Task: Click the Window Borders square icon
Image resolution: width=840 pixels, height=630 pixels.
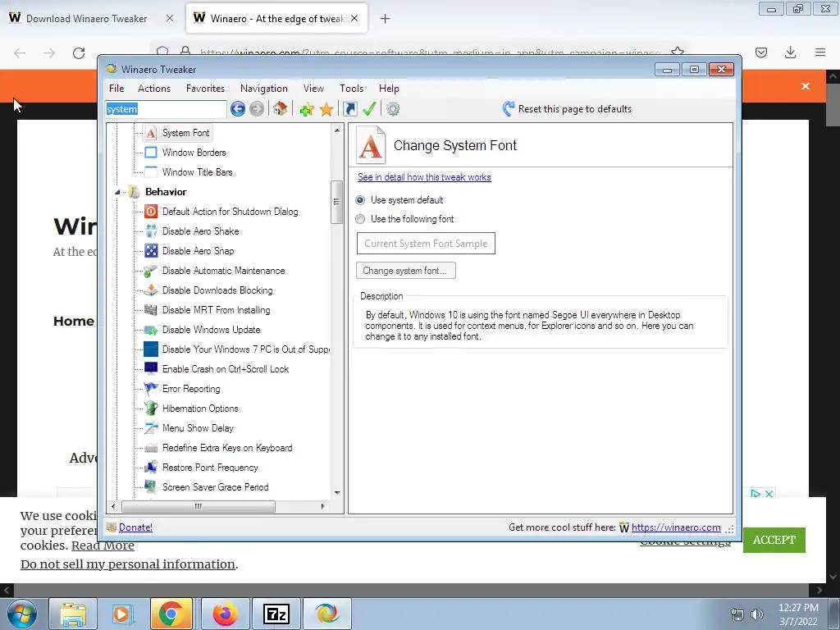Action: (151, 153)
